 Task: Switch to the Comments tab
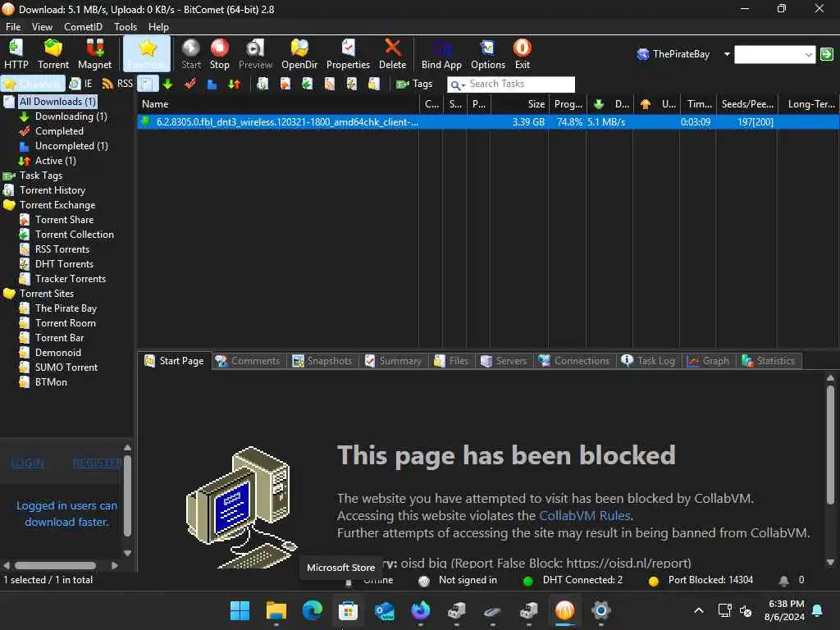(249, 361)
